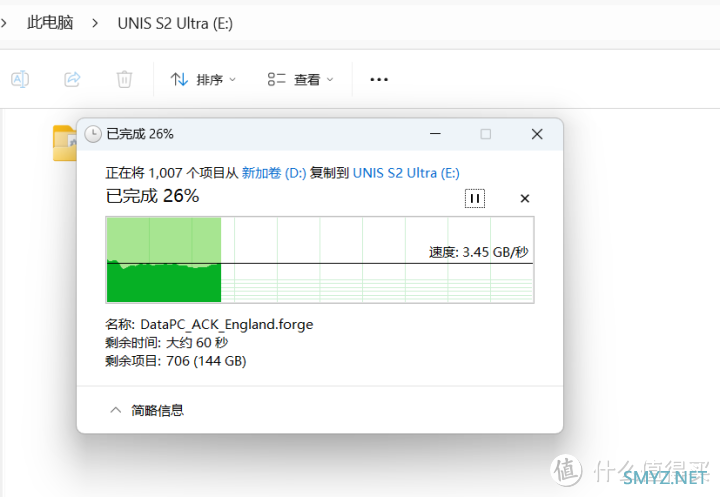Select the folder behind the copy dialog
Viewport: 720px width, 497px height.
point(64,143)
